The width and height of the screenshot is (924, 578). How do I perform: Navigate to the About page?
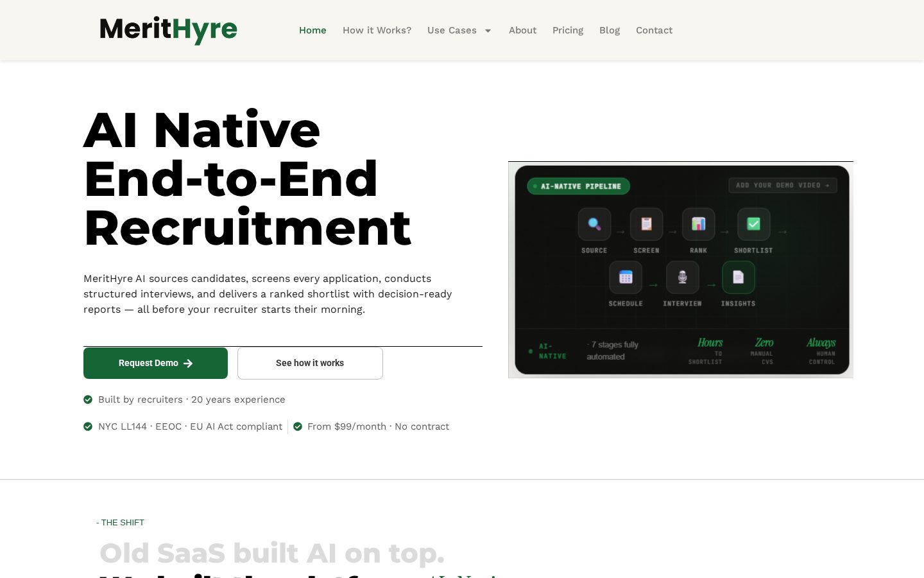(x=522, y=30)
